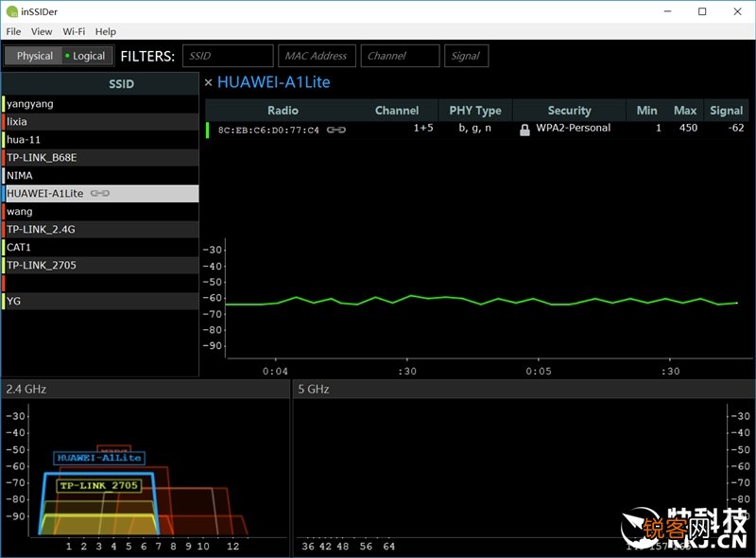The height and width of the screenshot is (558, 756).
Task: Click the Signal column header in details table
Action: (726, 111)
